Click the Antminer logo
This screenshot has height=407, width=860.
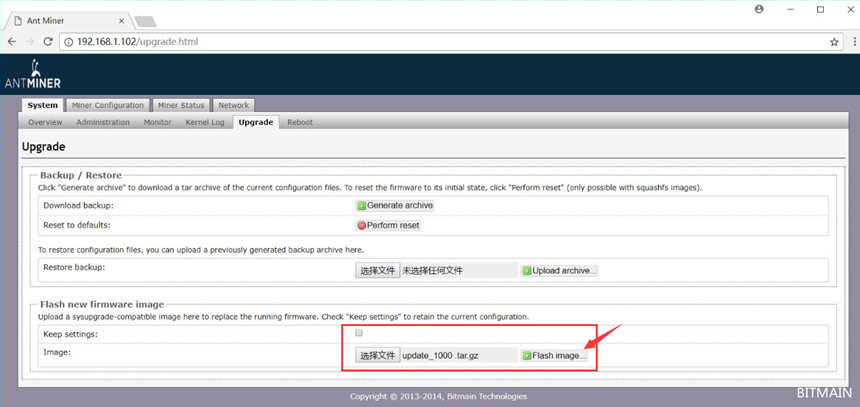coord(36,73)
